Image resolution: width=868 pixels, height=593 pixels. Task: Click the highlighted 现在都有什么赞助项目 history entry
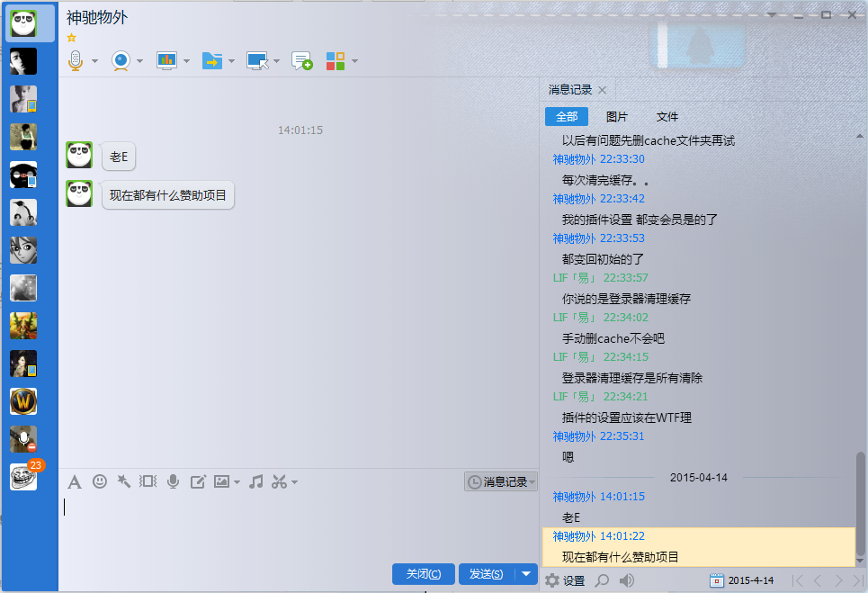(x=699, y=546)
